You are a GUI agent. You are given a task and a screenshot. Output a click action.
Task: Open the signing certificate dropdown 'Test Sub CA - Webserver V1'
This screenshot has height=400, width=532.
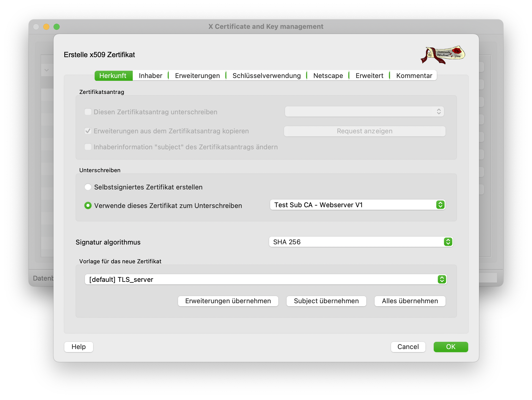coord(358,205)
